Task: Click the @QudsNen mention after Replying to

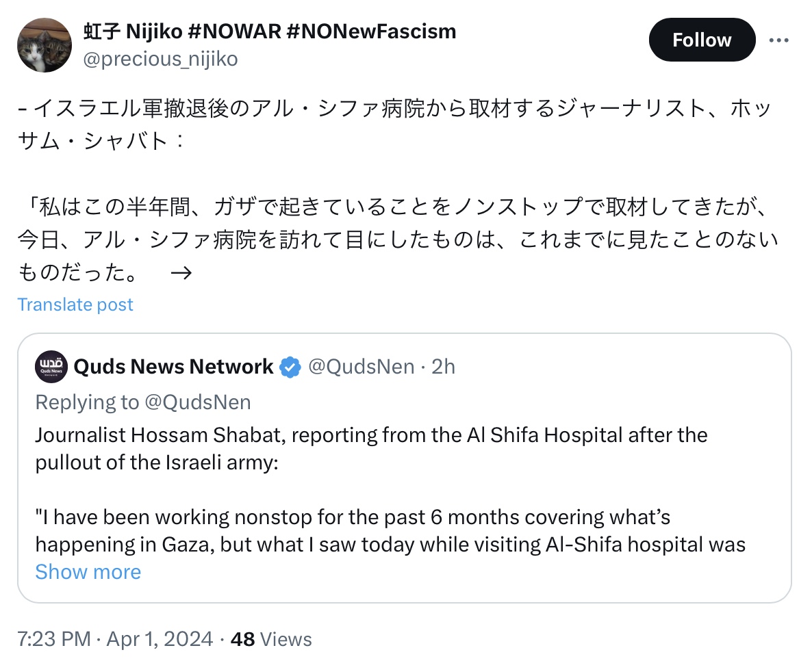Action: [x=198, y=402]
